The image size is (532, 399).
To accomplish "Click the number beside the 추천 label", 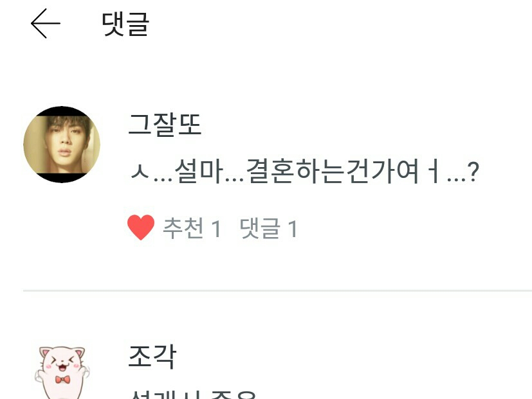I will click(x=216, y=229).
